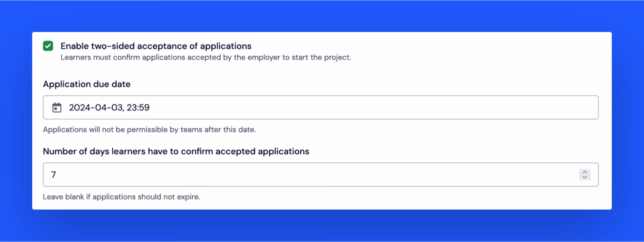Image resolution: width=644 pixels, height=242 pixels.
Task: Uncheck the two-sided acceptance checkbox
Action: coord(48,46)
